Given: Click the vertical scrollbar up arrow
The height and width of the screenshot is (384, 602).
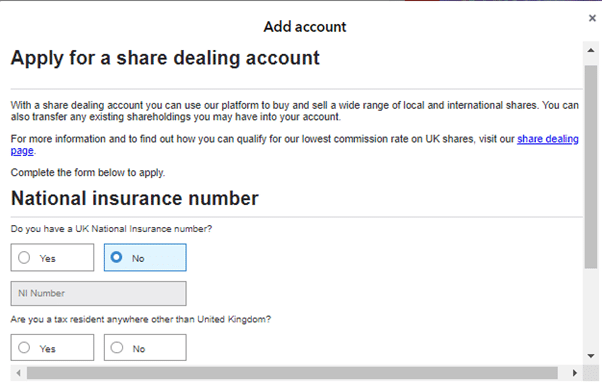Looking at the screenshot, I should tap(591, 50).
